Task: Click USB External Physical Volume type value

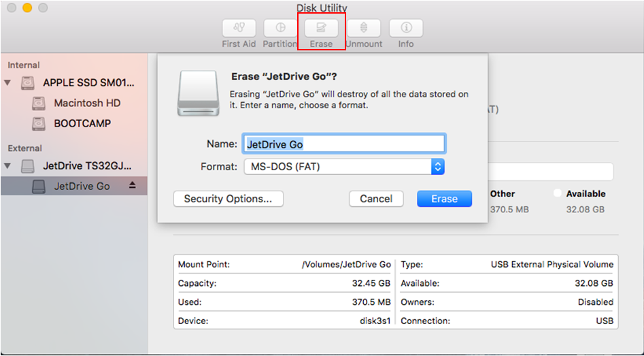Action: coord(552,265)
